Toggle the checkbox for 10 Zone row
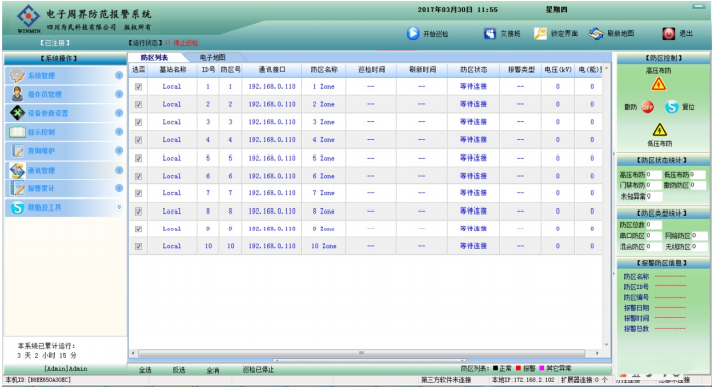This screenshot has height=389, width=713. tap(138, 246)
